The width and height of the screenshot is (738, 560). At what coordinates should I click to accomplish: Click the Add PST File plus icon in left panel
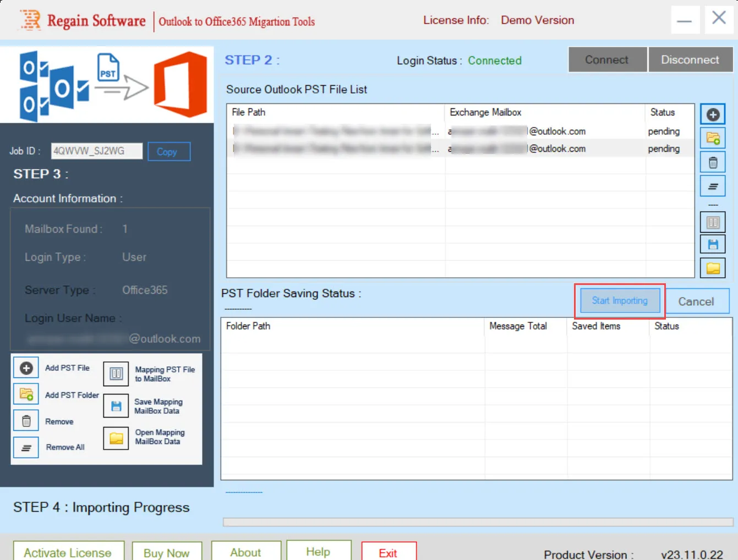26,368
